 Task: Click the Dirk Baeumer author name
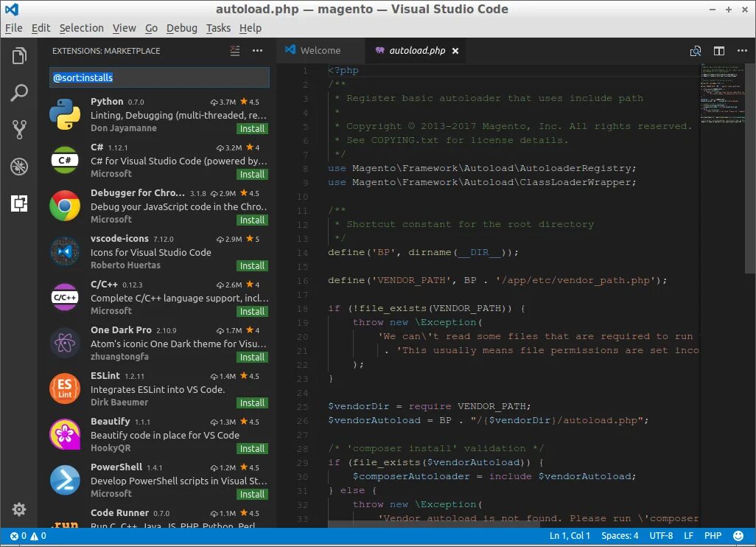[x=119, y=403]
